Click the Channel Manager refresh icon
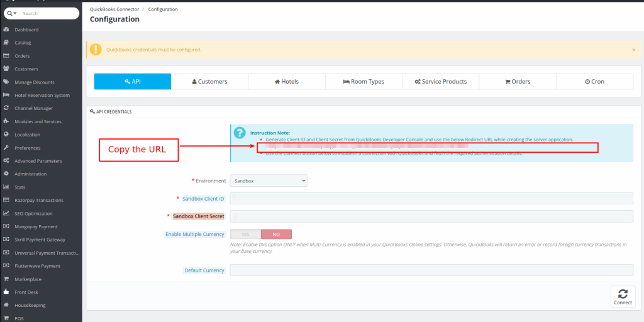The width and height of the screenshot is (644, 322). [6, 108]
